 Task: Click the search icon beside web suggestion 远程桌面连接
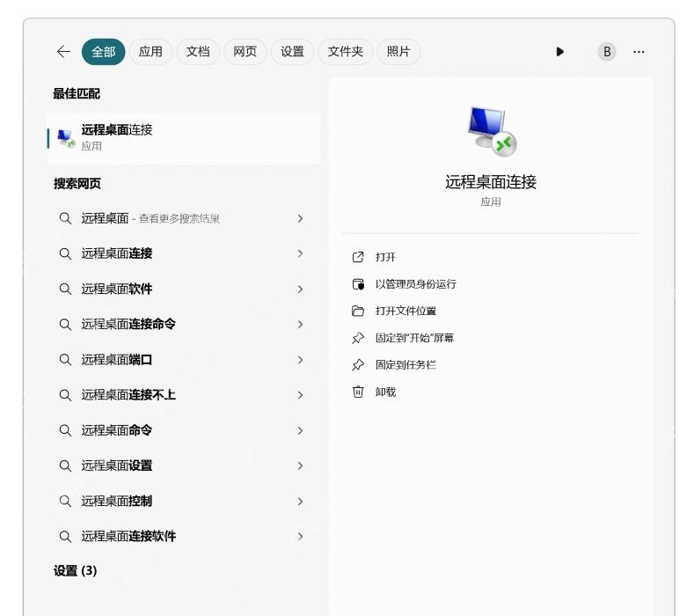click(x=65, y=253)
